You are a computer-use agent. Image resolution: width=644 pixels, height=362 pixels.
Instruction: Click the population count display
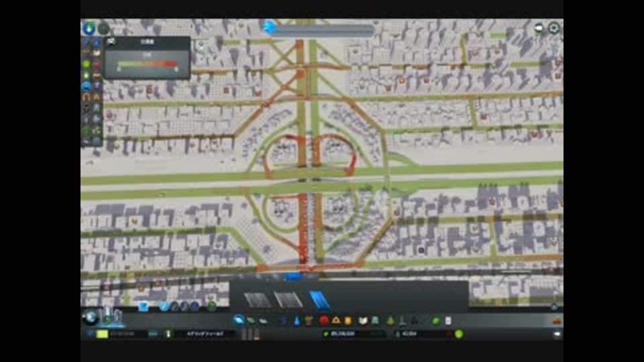423,334
